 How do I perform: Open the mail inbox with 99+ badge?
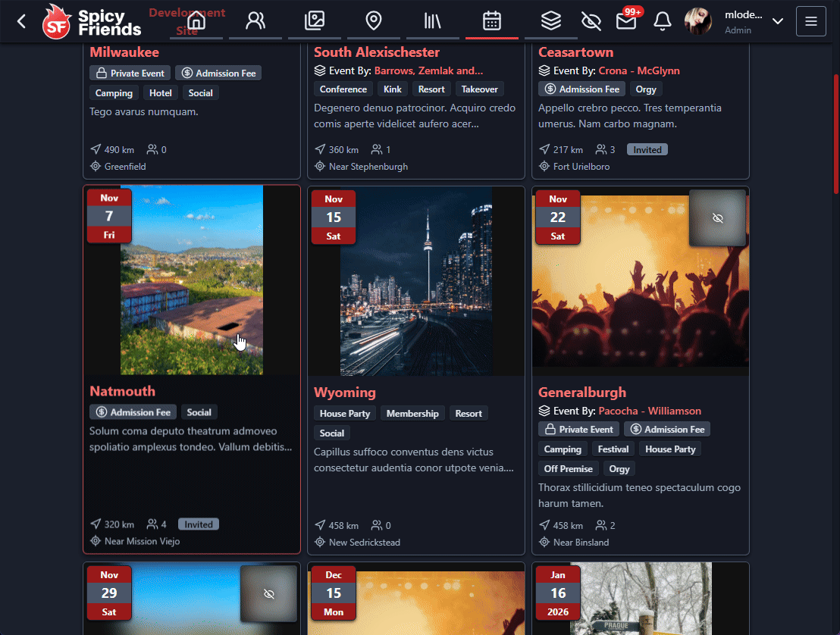(x=625, y=21)
